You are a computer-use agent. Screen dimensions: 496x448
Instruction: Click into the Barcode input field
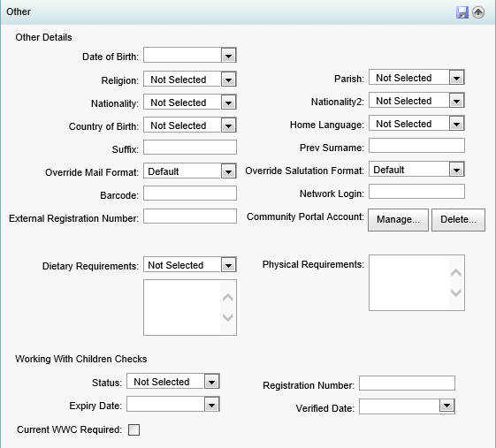[190, 194]
